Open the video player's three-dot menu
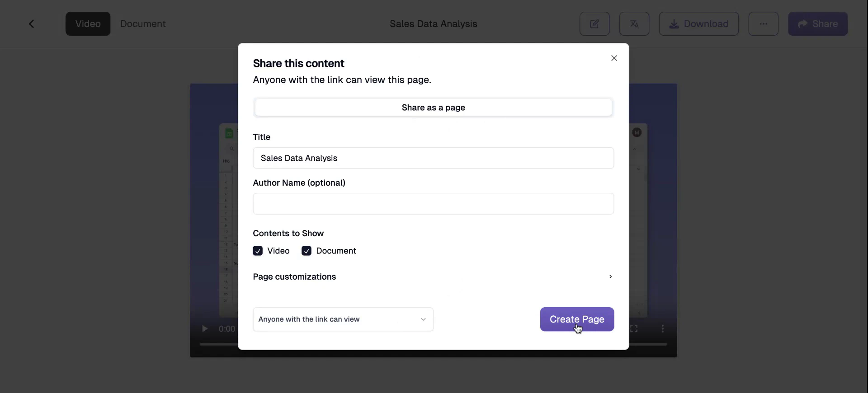 coord(662,329)
